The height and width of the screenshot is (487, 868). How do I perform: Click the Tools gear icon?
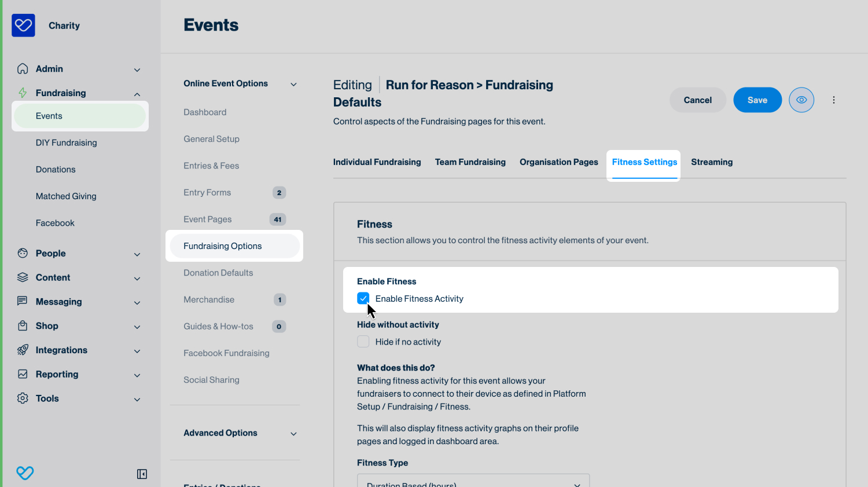click(x=23, y=398)
